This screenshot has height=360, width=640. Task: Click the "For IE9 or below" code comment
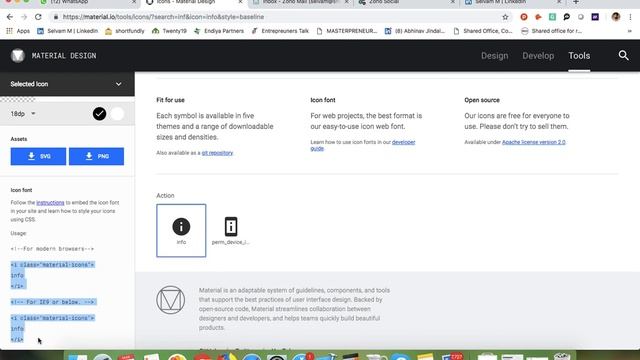53,302
